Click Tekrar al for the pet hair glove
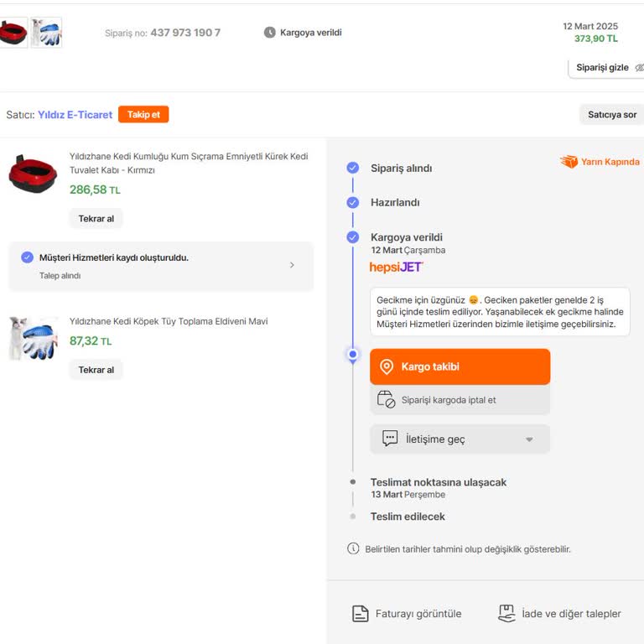Image resolution: width=644 pixels, height=644 pixels. (96, 370)
